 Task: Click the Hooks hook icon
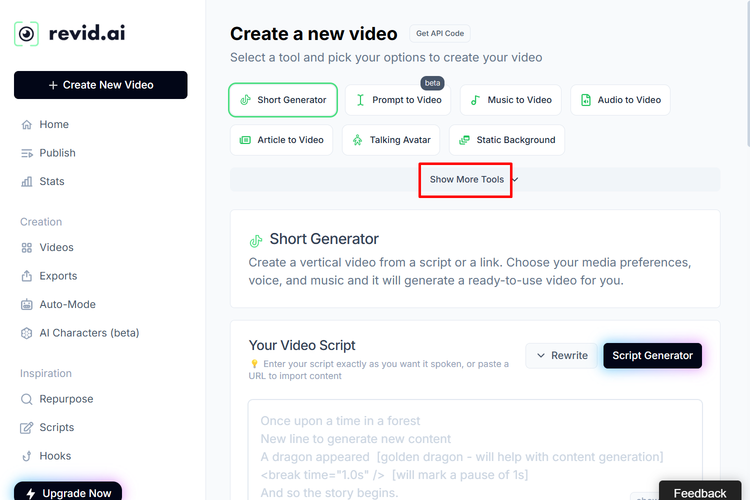pyautogui.click(x=27, y=456)
